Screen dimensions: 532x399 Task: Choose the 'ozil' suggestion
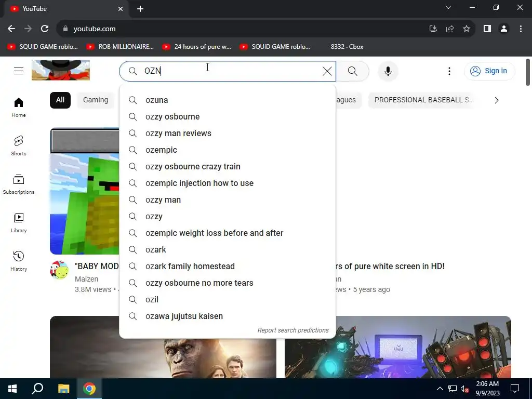[x=228, y=300]
